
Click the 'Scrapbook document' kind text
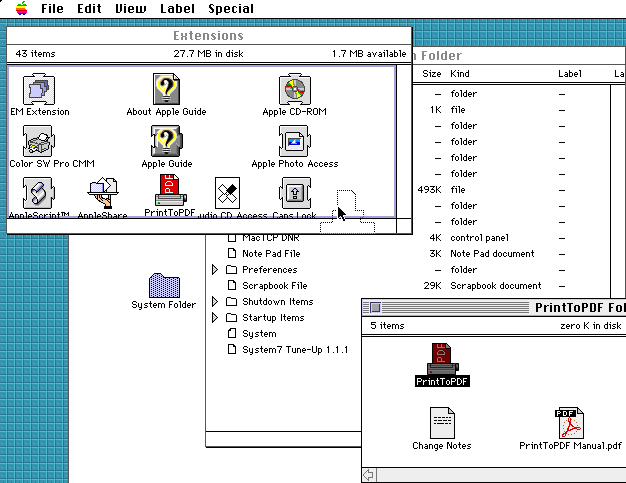click(496, 285)
